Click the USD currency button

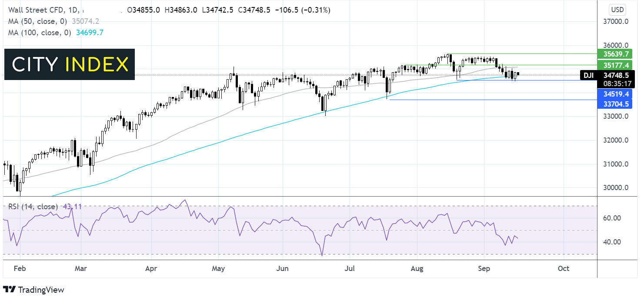617,10
